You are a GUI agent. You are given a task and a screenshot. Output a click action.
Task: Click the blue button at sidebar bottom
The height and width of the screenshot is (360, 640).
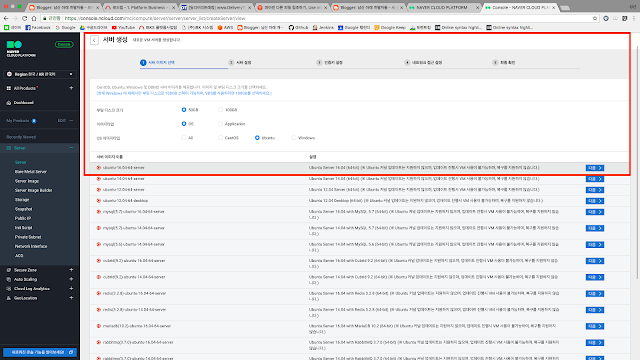[40, 352]
